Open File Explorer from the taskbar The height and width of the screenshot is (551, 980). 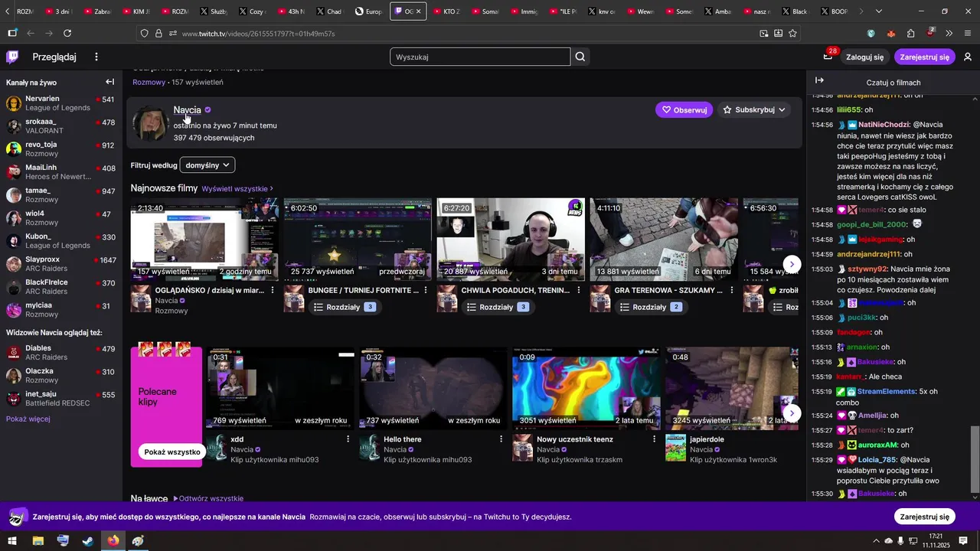pos(38,540)
